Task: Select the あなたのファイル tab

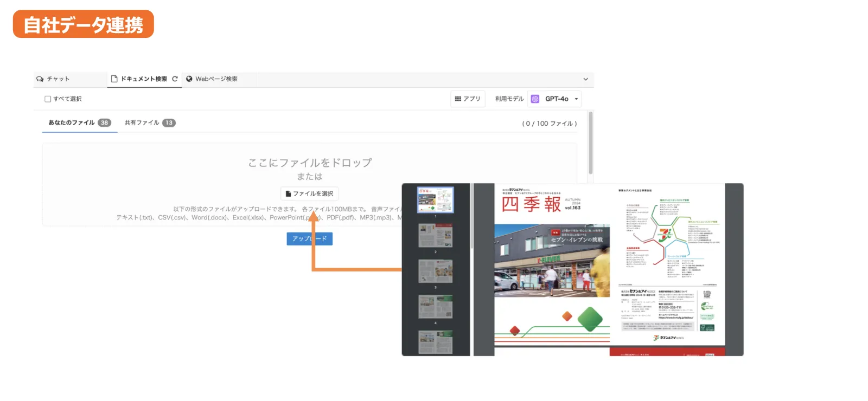Action: (x=80, y=123)
